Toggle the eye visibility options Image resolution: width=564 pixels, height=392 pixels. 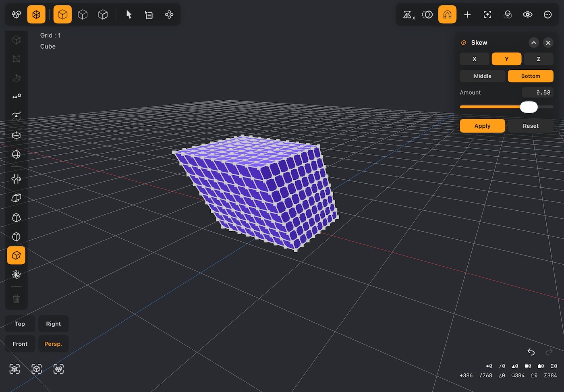(528, 15)
